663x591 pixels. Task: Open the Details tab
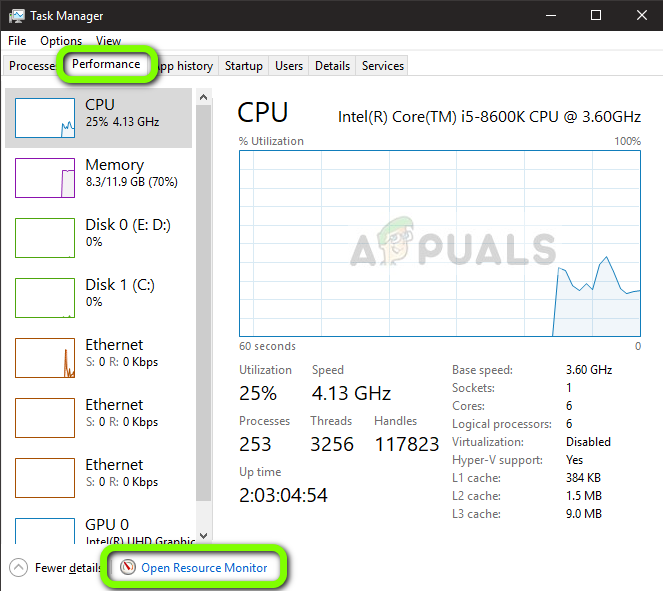(332, 66)
